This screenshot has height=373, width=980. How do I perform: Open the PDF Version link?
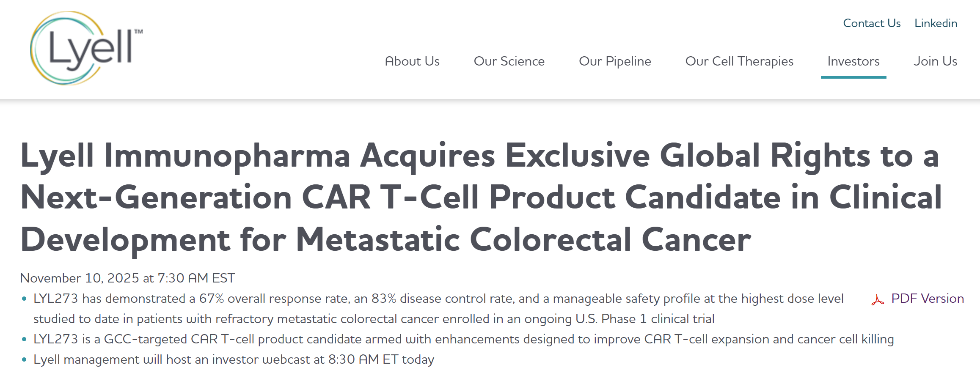pyautogui.click(x=927, y=299)
